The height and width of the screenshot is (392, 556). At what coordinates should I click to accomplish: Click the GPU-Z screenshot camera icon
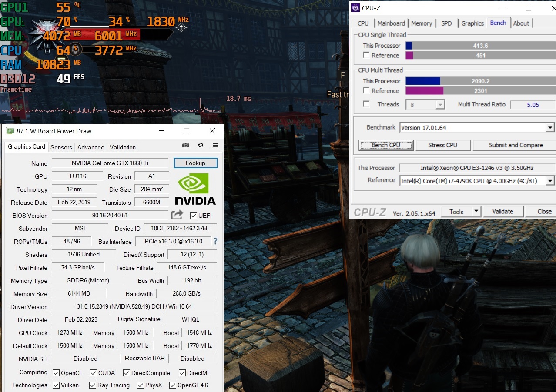(186, 146)
